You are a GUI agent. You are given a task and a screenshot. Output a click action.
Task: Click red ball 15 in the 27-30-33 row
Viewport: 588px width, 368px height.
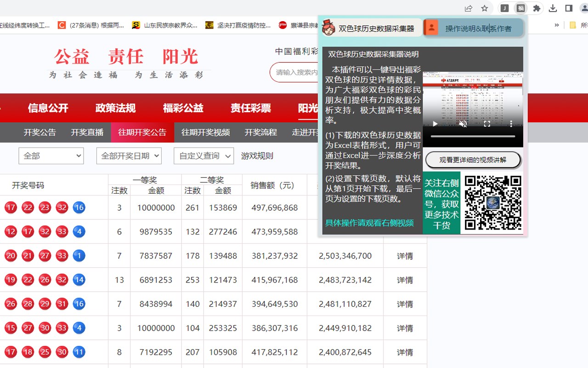coord(11,328)
